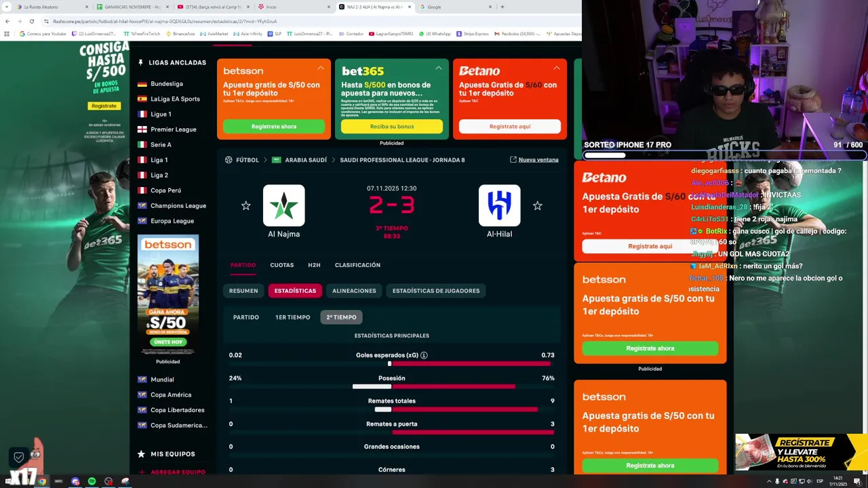Open Copa Libertadores league link
868x488 pixels.
pos(178,410)
